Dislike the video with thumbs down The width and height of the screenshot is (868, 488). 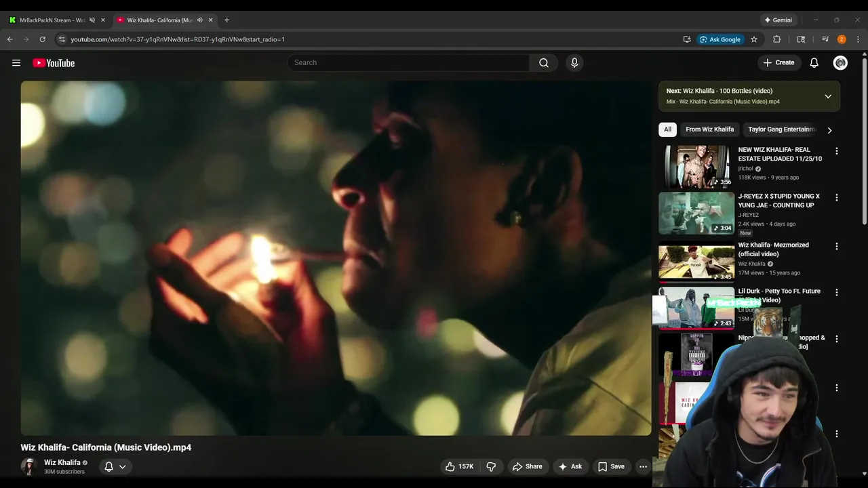click(491, 466)
